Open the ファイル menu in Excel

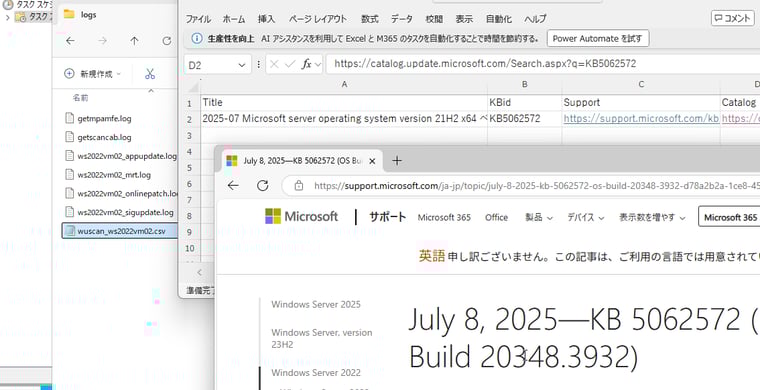(198, 19)
